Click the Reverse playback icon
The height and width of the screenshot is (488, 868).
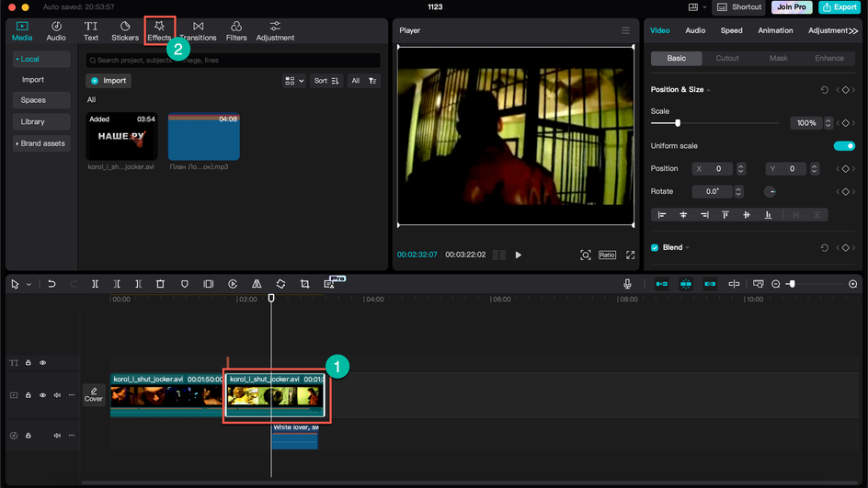233,284
